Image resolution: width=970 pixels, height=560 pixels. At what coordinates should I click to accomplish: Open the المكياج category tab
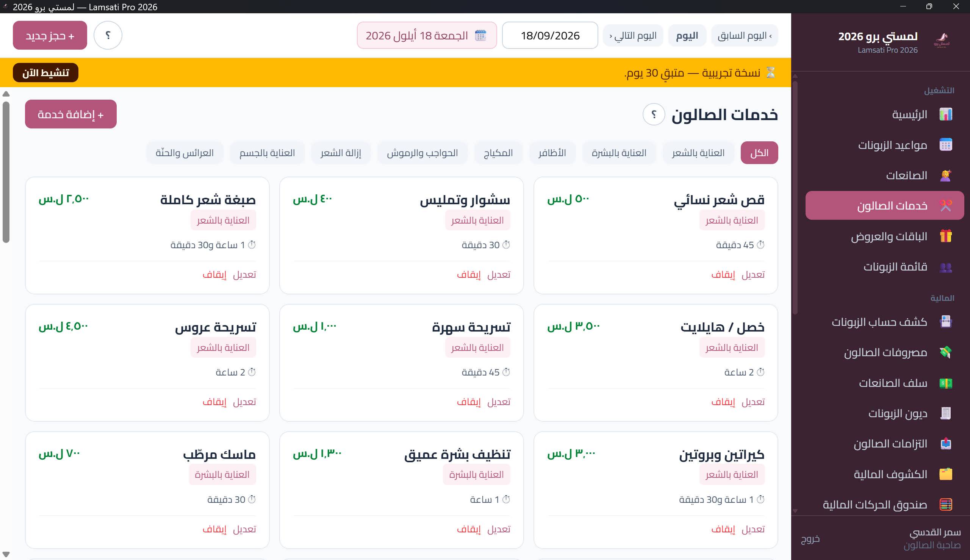coord(498,153)
